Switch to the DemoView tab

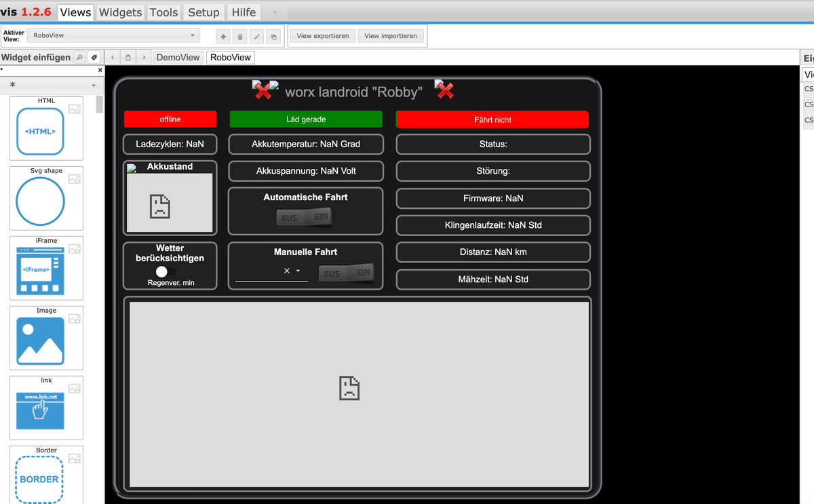click(x=178, y=58)
